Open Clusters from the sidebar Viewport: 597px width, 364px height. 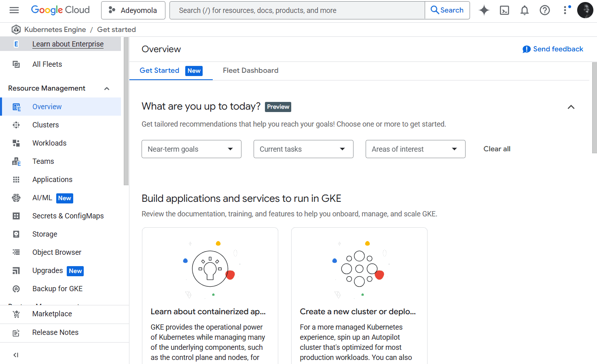tap(61, 125)
